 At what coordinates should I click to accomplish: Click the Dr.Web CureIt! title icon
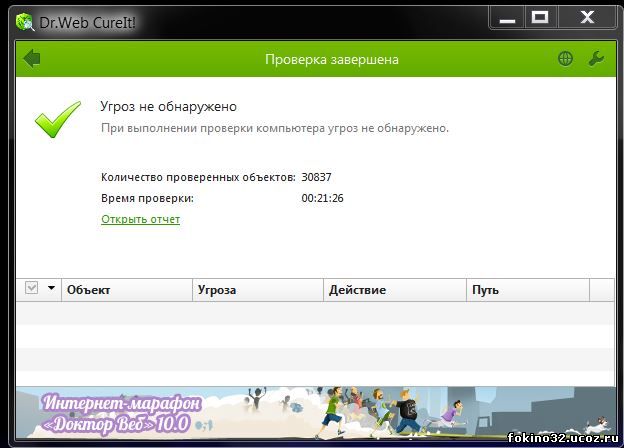(25, 21)
